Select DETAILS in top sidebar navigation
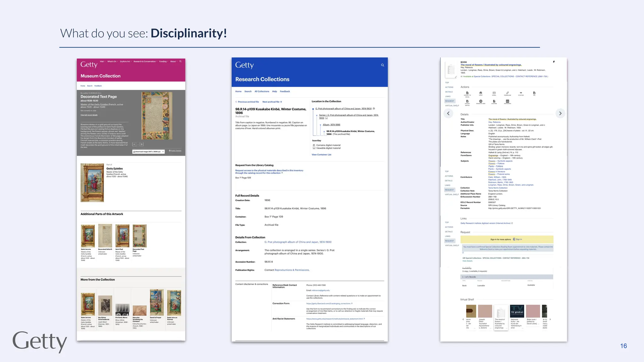 (449, 92)
